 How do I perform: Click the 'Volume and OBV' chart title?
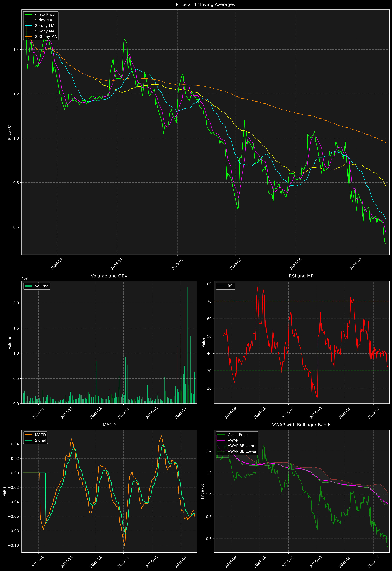109,276
